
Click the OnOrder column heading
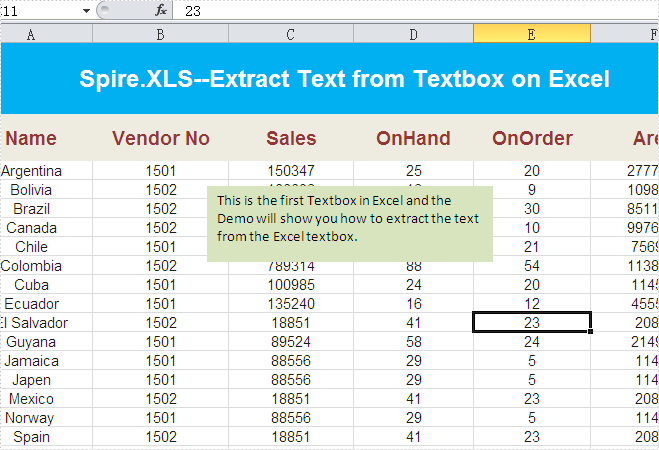pyautogui.click(x=532, y=138)
